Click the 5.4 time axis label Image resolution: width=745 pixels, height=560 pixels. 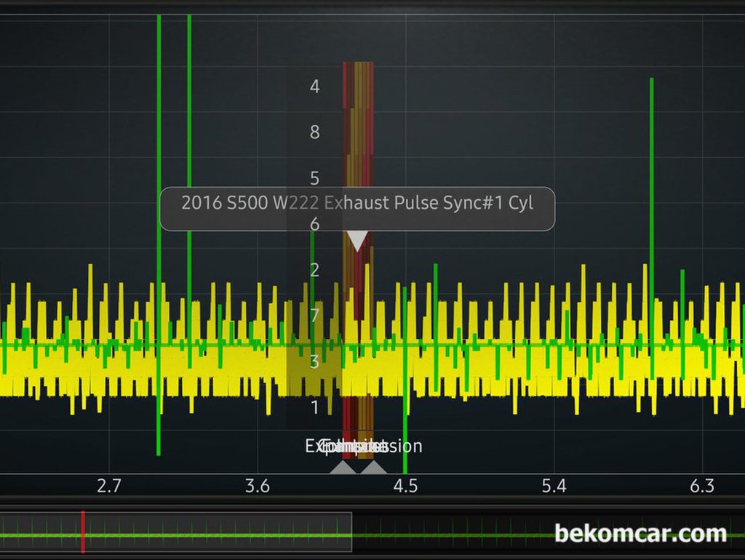click(554, 486)
